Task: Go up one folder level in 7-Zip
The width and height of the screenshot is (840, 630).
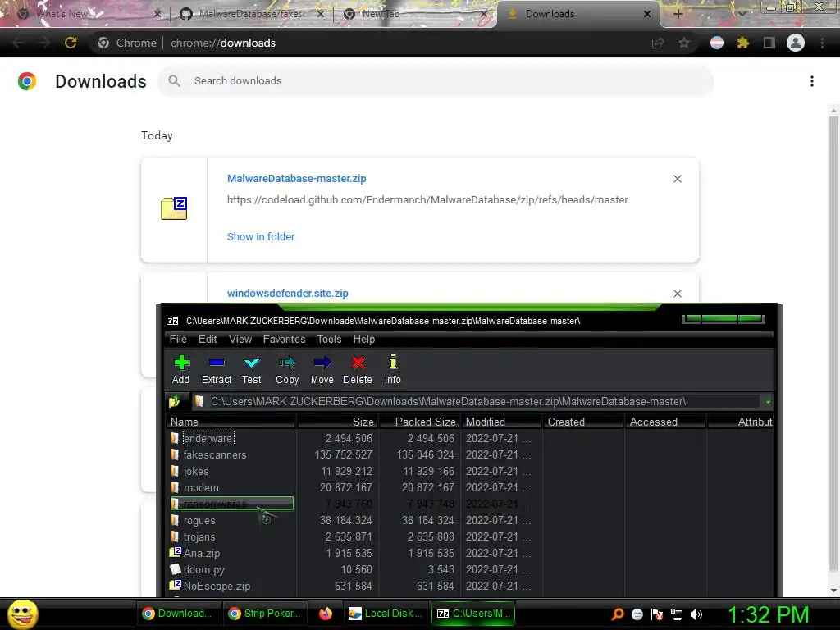Action: 174,401
